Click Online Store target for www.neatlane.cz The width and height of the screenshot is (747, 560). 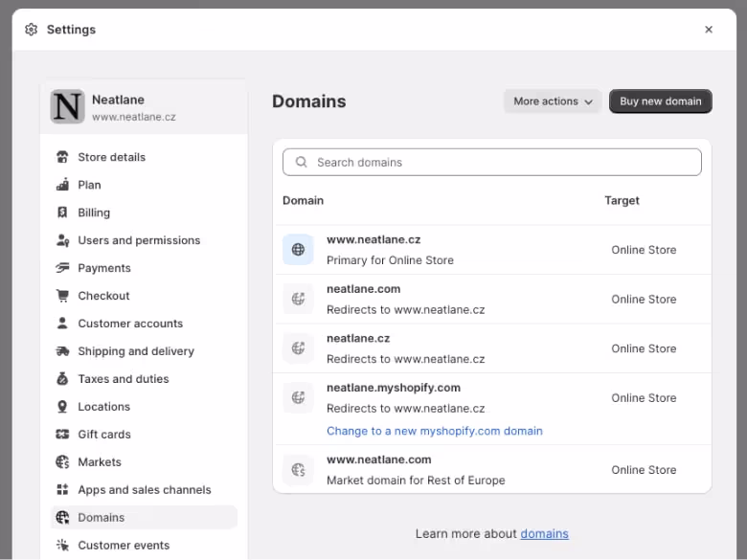[x=644, y=250]
